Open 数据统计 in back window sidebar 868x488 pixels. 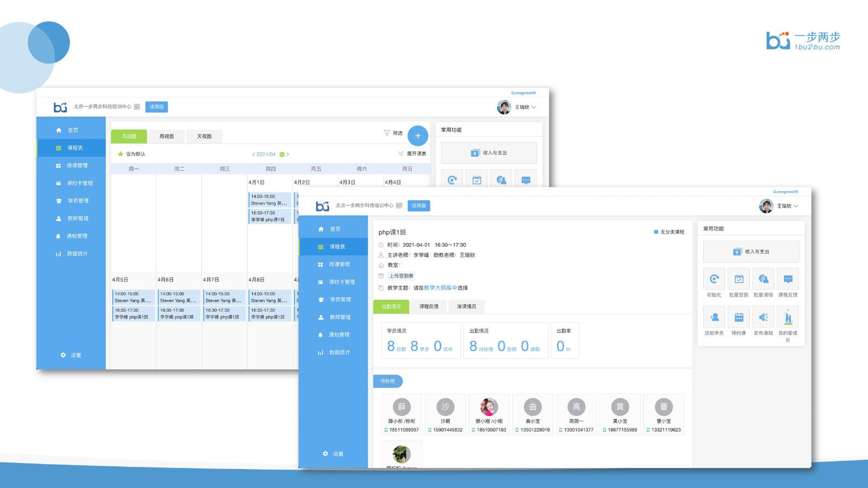click(x=71, y=254)
